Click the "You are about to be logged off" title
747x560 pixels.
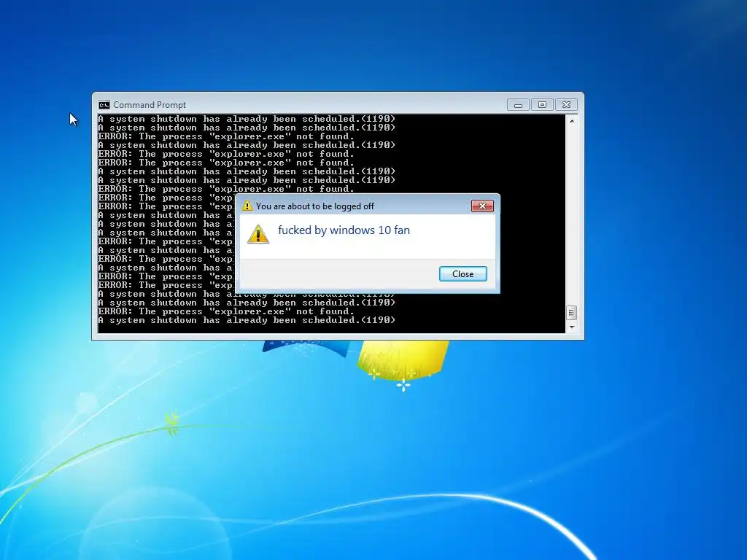click(x=315, y=206)
